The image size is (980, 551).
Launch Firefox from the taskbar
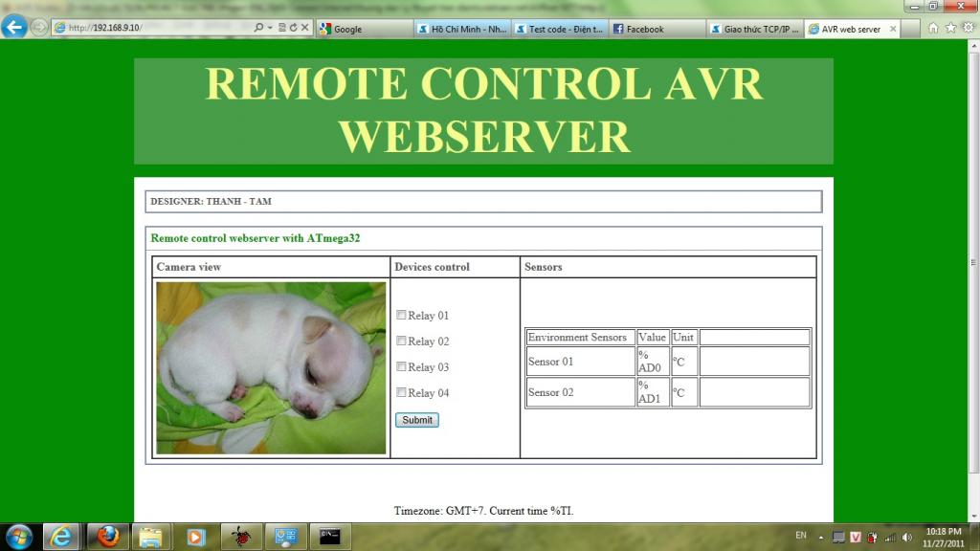coord(107,537)
